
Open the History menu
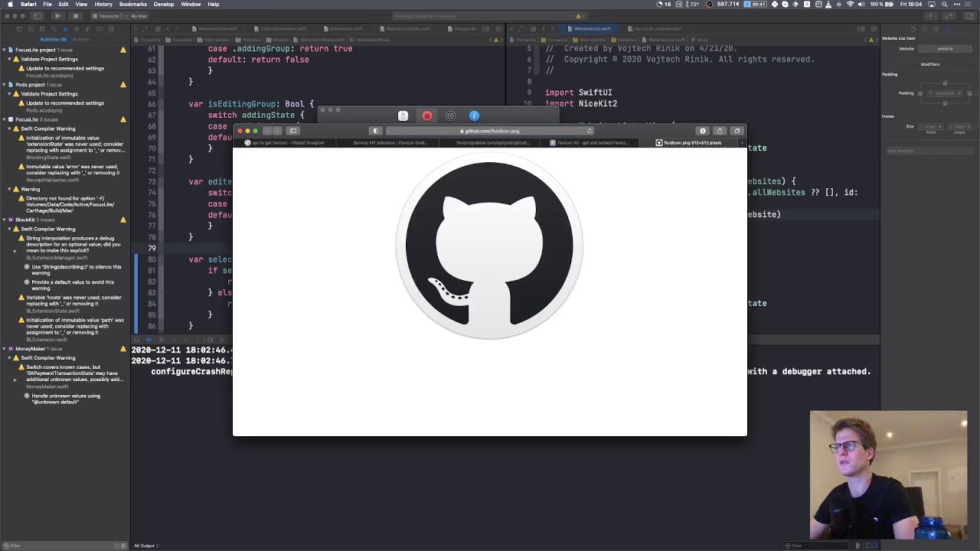[103, 5]
